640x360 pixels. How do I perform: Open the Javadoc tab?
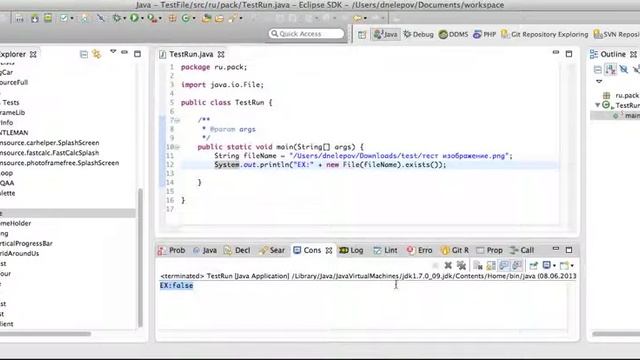pos(205,250)
